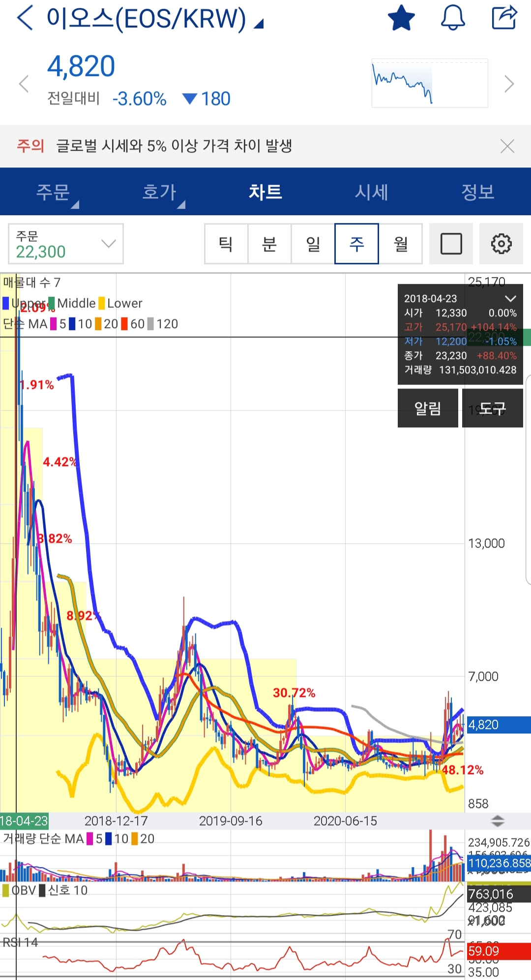Click the Lower band yellow legend swatch
Screen dimensions: 531x980
click(x=102, y=303)
